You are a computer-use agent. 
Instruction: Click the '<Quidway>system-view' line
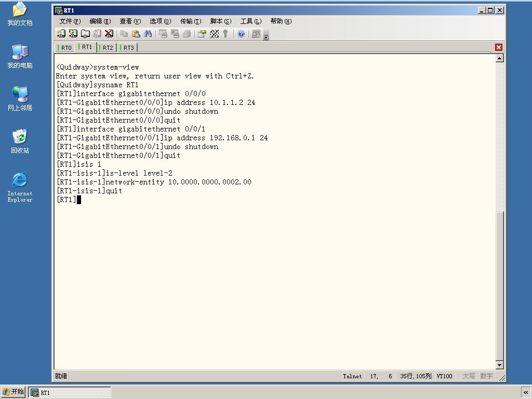(97, 67)
